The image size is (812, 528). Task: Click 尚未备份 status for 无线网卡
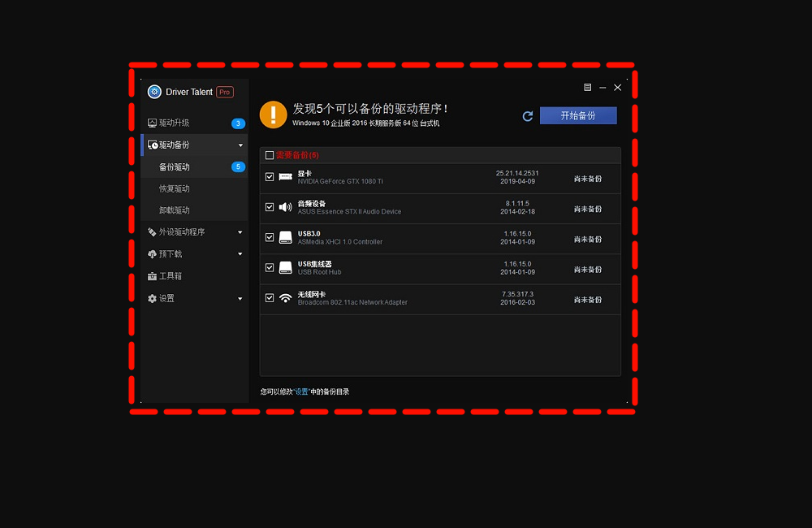point(588,300)
